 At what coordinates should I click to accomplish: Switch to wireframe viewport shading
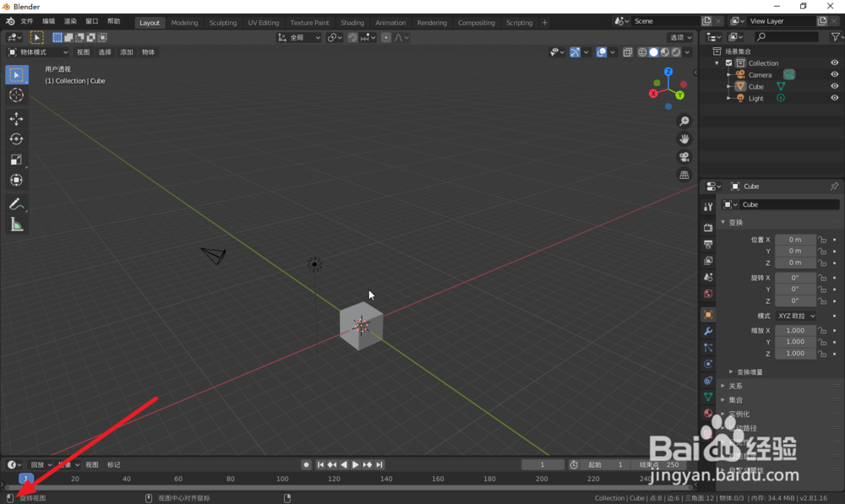pos(642,52)
